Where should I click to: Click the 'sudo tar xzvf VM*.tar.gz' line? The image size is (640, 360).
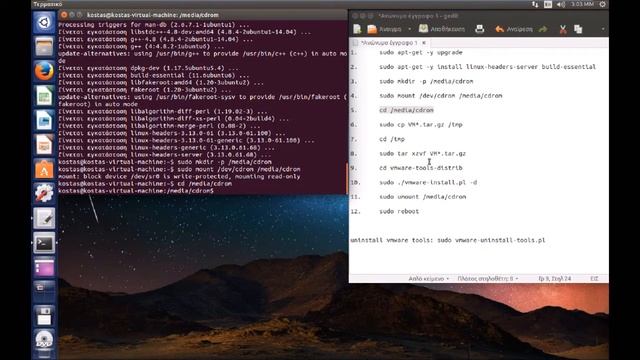coord(422,153)
